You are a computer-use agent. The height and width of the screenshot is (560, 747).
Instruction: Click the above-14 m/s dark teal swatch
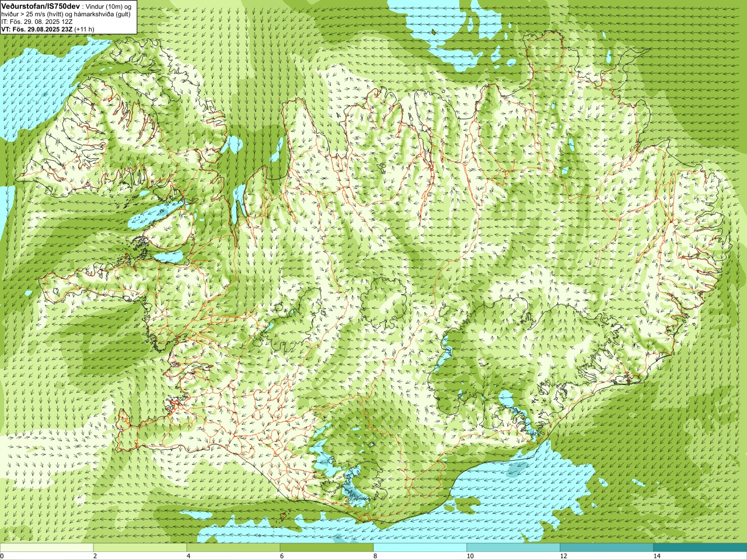pyautogui.click(x=700, y=548)
